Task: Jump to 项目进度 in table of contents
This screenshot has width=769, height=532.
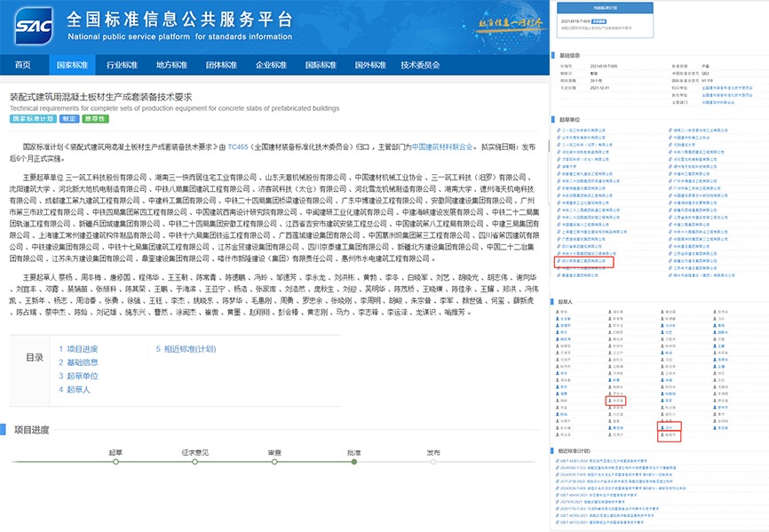Action: 82,349
